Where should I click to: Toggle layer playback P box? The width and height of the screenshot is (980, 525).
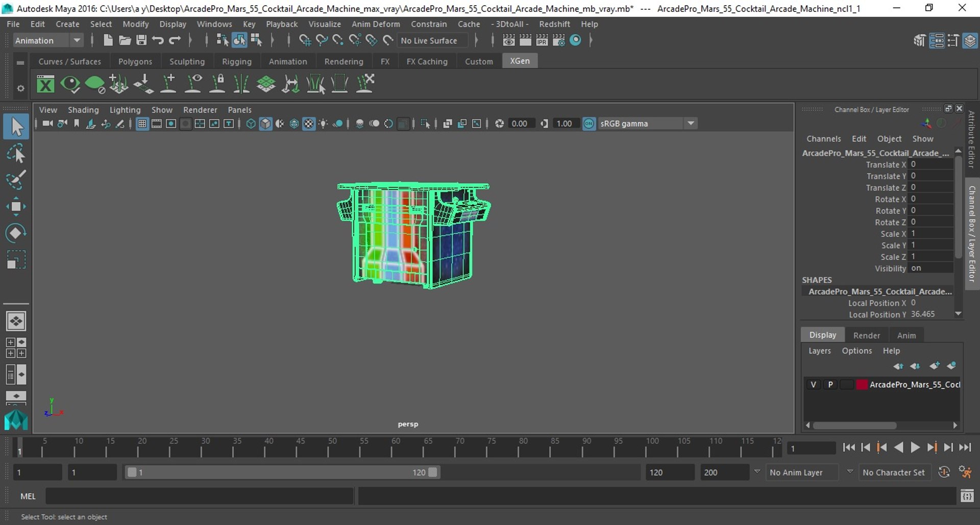coord(830,385)
